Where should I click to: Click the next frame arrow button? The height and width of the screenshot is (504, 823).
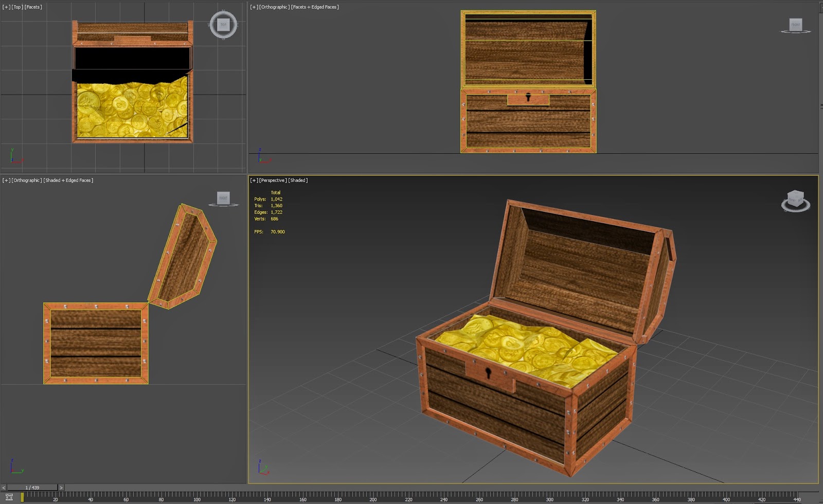pos(61,487)
